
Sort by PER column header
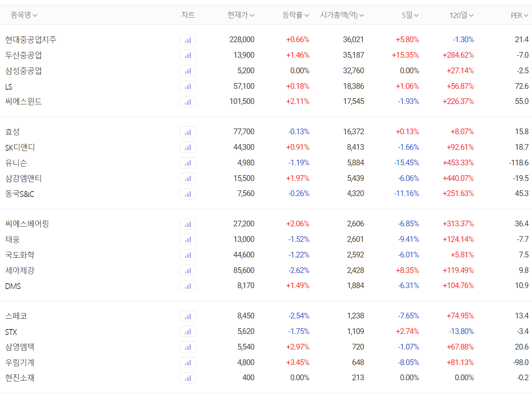pyautogui.click(x=519, y=15)
